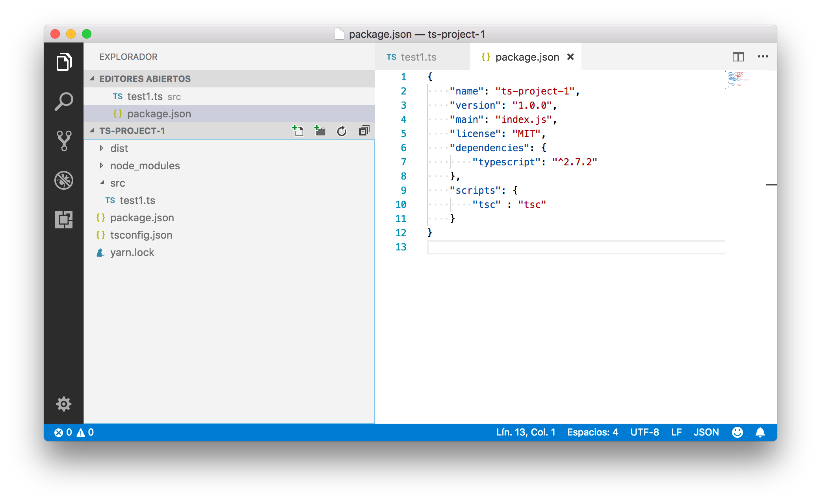Change line ending from LF
The height and width of the screenshot is (504, 821).
[x=676, y=432]
